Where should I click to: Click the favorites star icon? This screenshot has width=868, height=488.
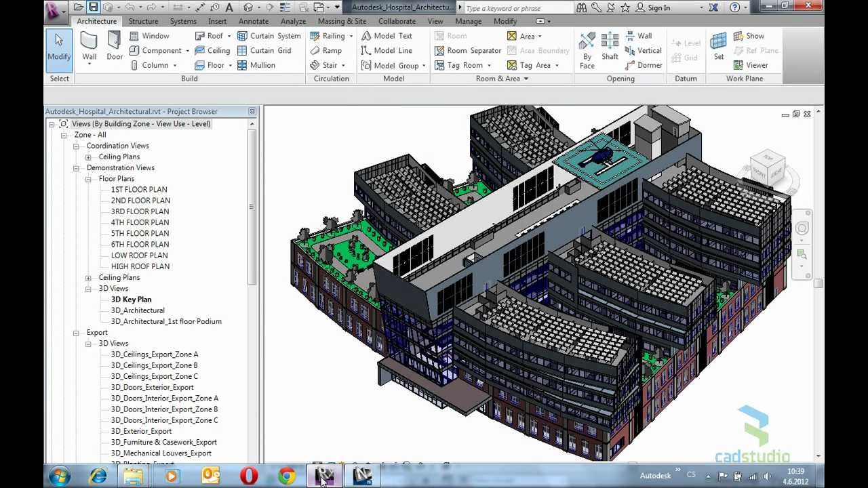(x=625, y=7)
